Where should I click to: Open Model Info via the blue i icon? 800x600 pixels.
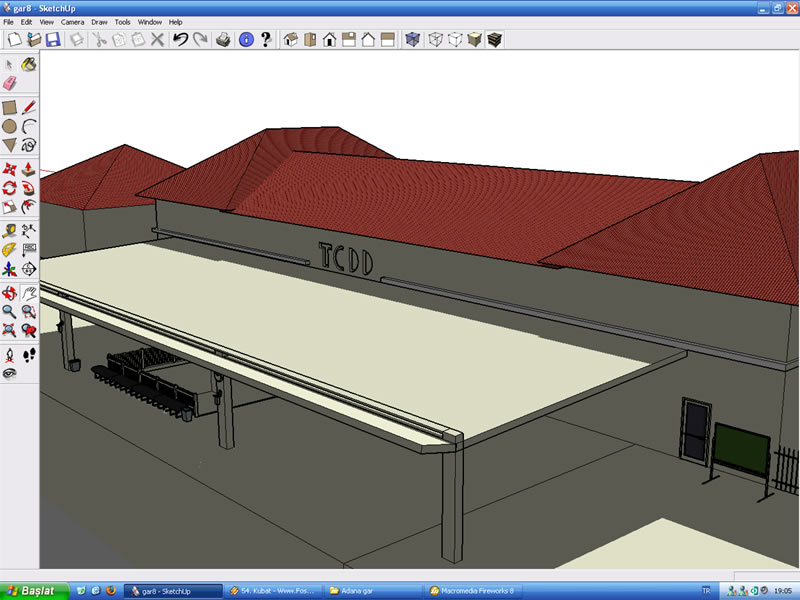[246, 39]
